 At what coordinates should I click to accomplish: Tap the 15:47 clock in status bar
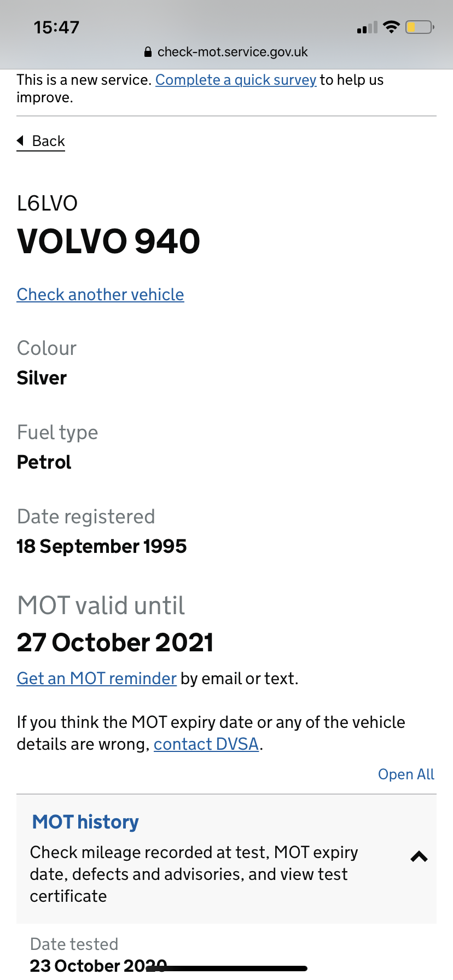point(56,27)
